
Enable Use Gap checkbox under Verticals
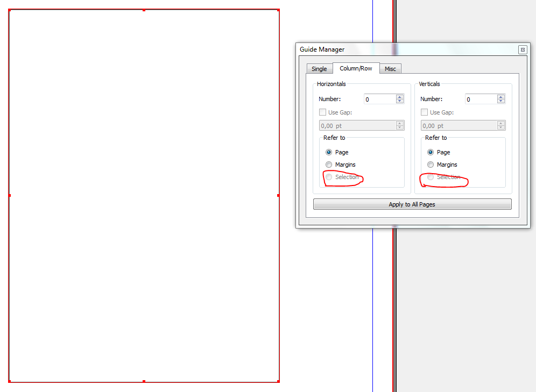tap(425, 112)
